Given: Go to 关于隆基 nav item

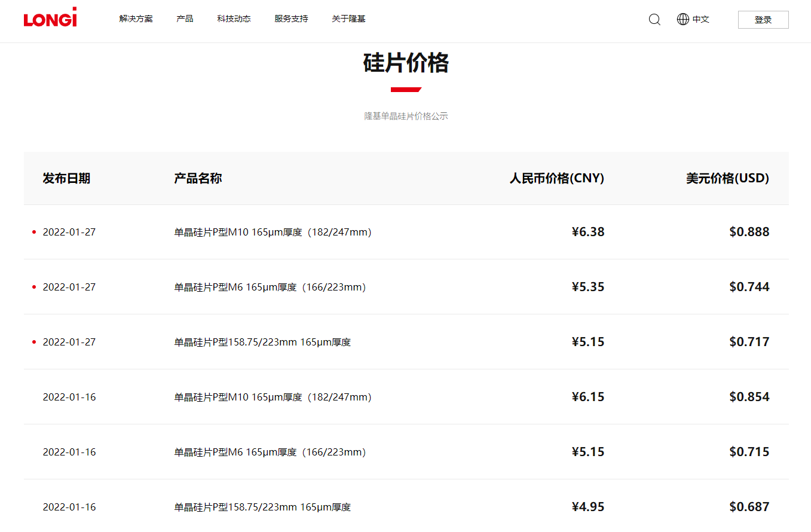Looking at the screenshot, I should click(x=348, y=19).
